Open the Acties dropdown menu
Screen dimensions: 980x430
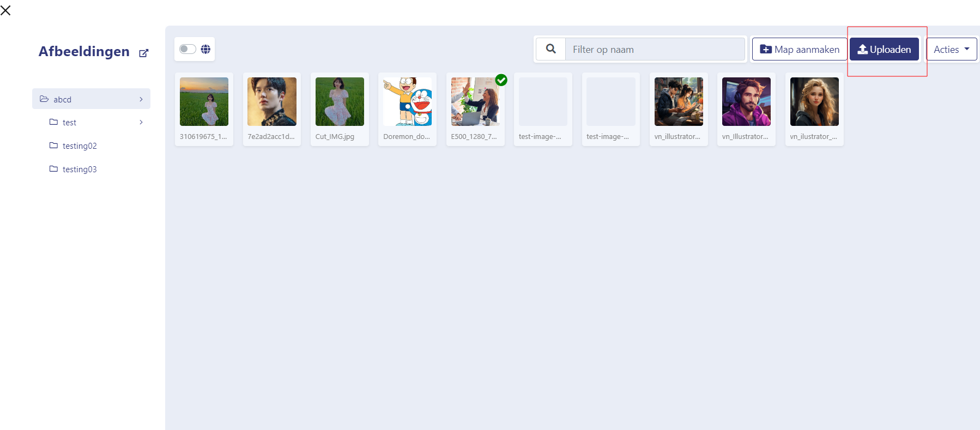951,49
